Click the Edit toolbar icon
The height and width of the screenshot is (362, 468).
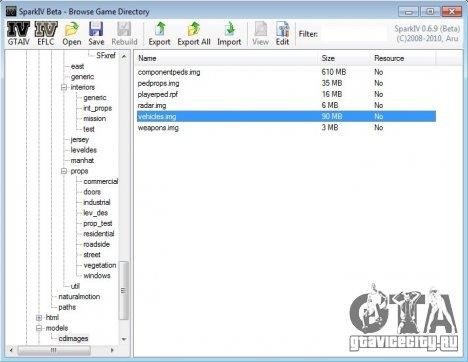tap(282, 33)
